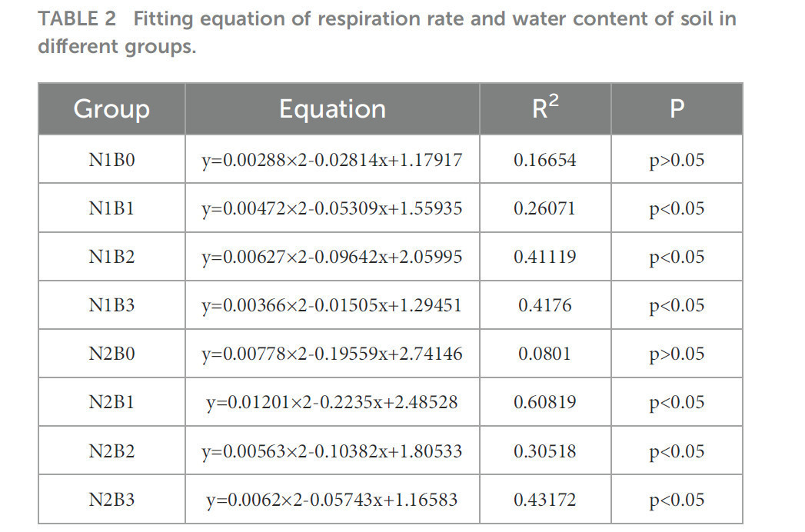Click the R² value 0.26071

[x=544, y=208]
